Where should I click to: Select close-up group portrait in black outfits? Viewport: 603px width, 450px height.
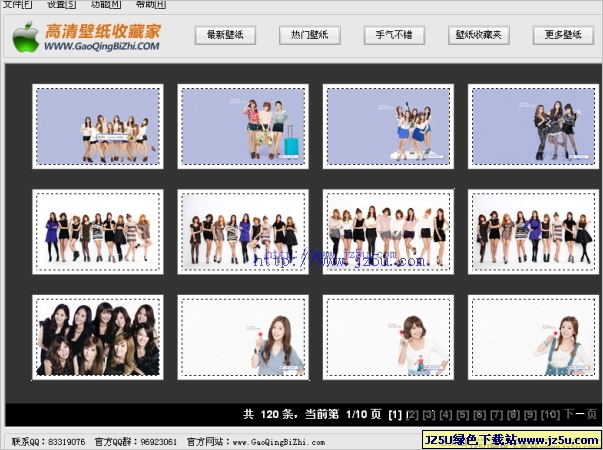click(98, 337)
